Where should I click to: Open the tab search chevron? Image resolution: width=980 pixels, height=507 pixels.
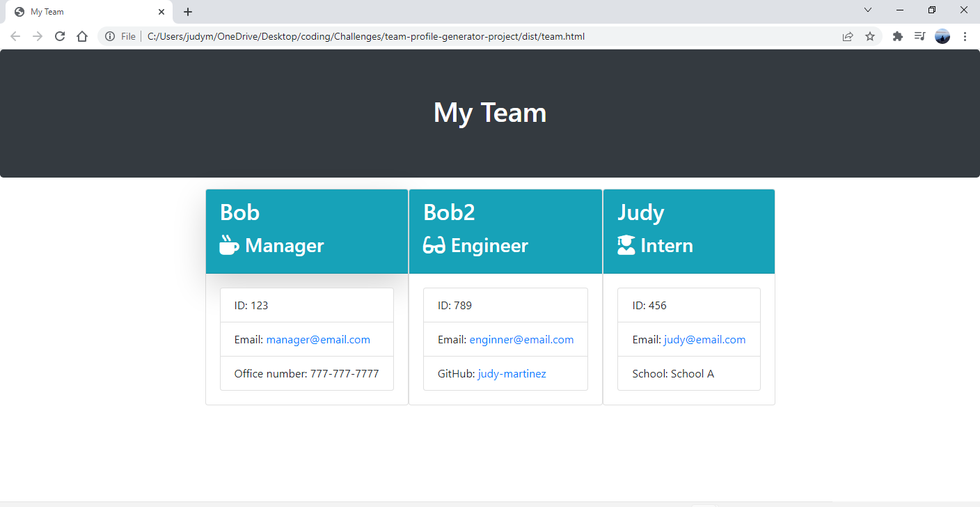click(867, 11)
